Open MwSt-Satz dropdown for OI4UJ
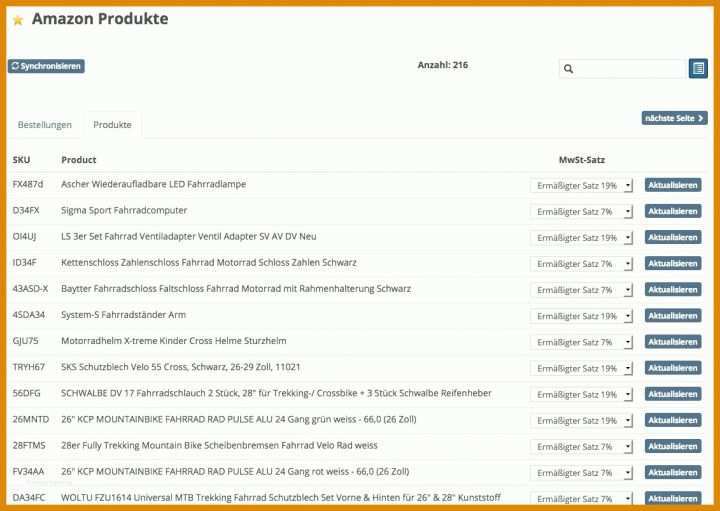 pyautogui.click(x=581, y=238)
